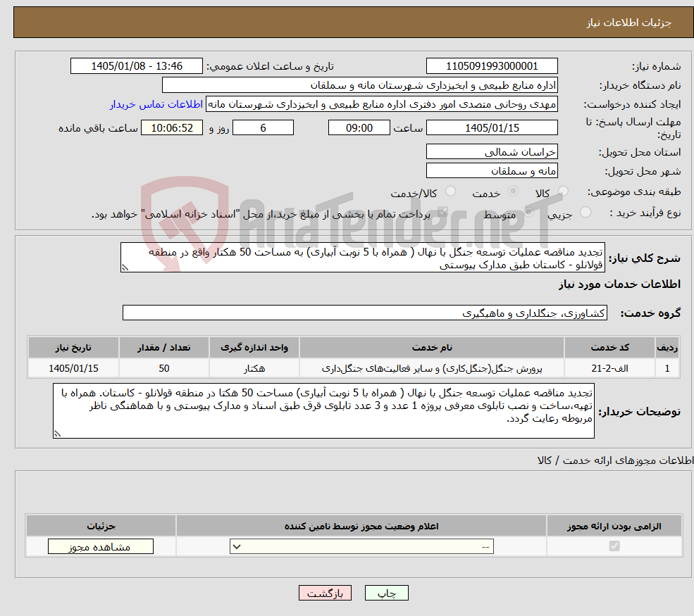Click the quantity cell showing 50
The height and width of the screenshot is (616, 694).
[x=163, y=368]
